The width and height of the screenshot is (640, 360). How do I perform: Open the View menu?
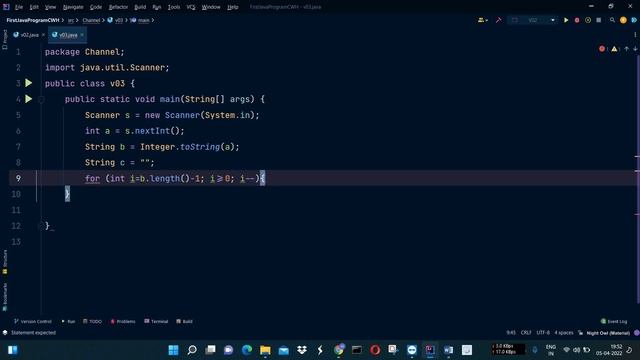(50, 7)
